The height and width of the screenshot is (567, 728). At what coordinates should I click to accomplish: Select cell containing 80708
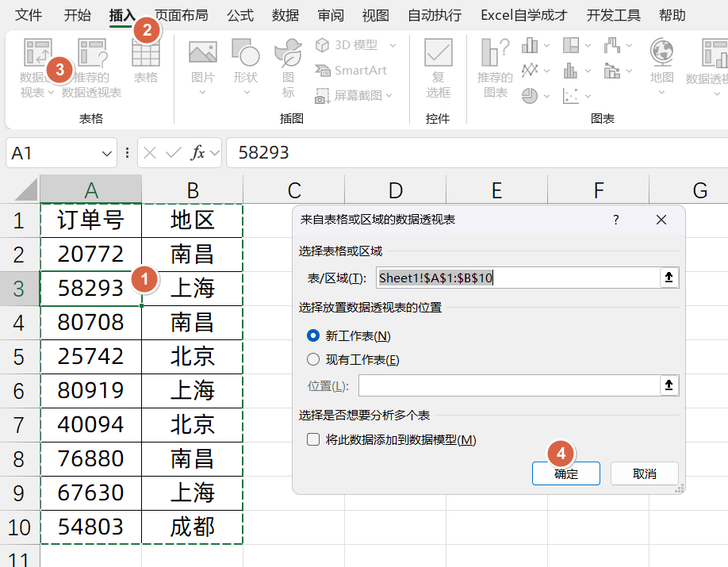tap(91, 323)
